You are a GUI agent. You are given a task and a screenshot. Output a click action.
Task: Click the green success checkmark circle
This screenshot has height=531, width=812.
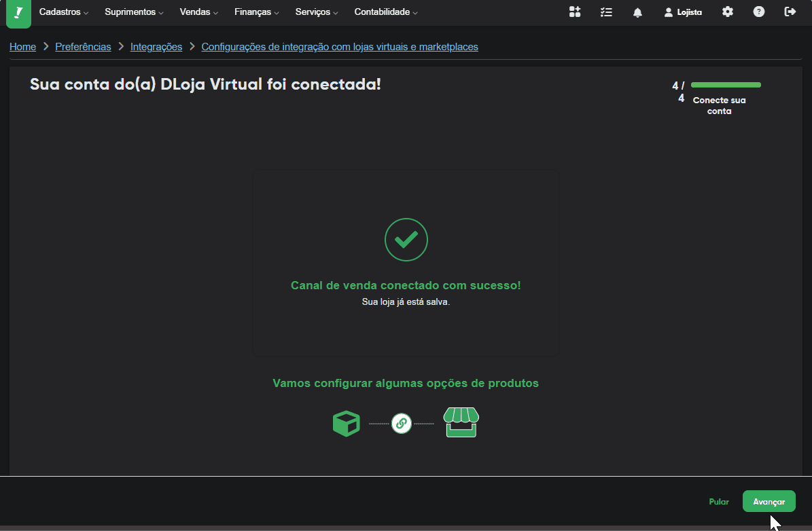pos(406,240)
